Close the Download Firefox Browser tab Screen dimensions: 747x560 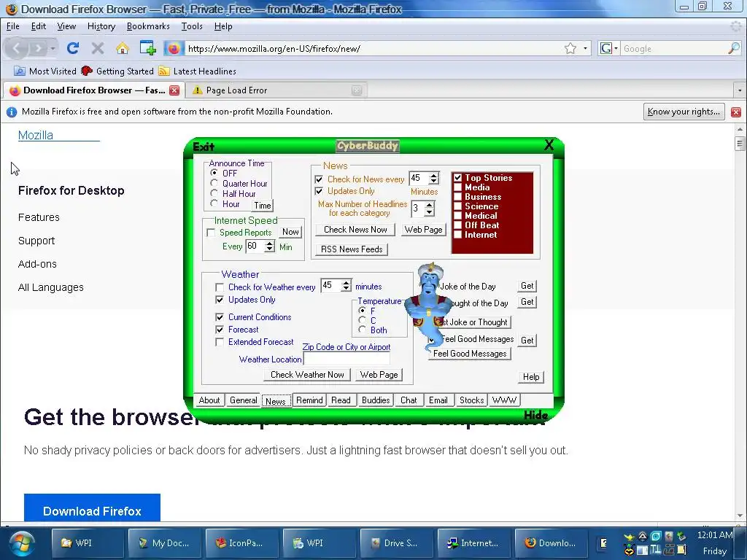point(174,90)
